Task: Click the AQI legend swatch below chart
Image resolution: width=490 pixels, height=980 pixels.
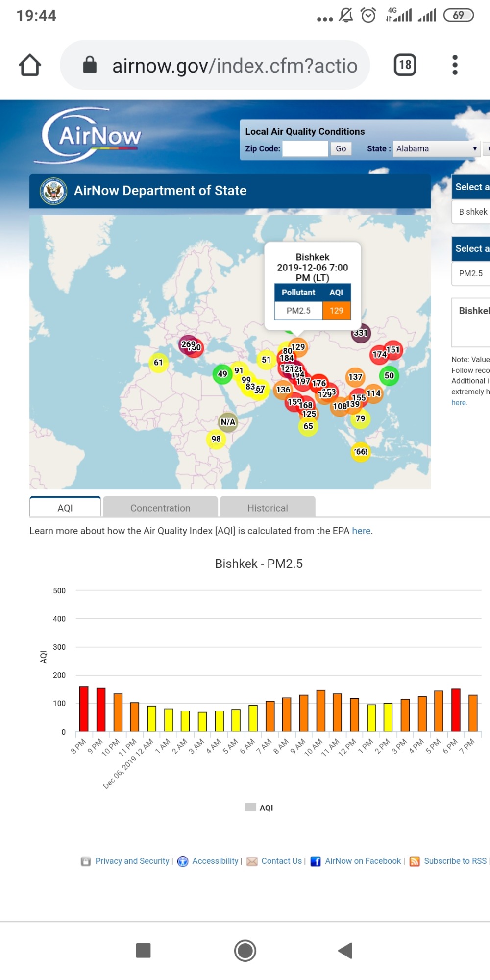Action: click(x=250, y=808)
